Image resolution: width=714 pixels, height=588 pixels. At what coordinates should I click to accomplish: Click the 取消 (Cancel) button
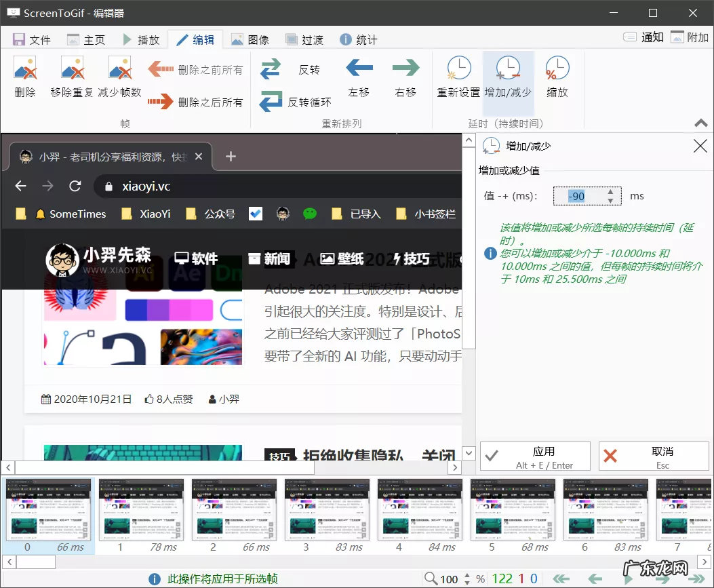(x=653, y=455)
